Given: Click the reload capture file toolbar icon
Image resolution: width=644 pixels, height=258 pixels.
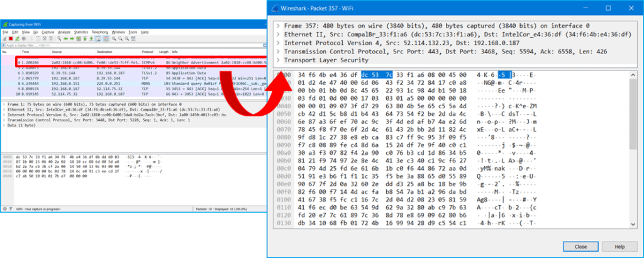Looking at the screenshot, I should tap(52, 38).
